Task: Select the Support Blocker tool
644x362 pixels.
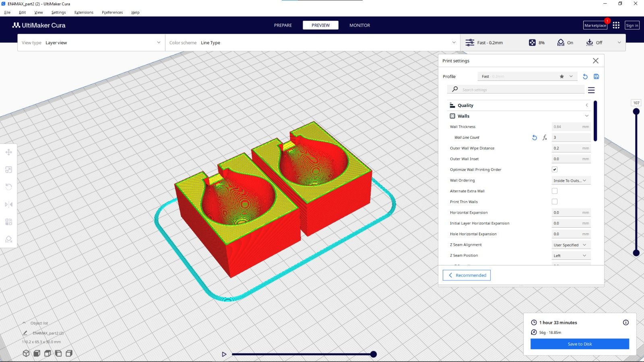Action: [8, 239]
